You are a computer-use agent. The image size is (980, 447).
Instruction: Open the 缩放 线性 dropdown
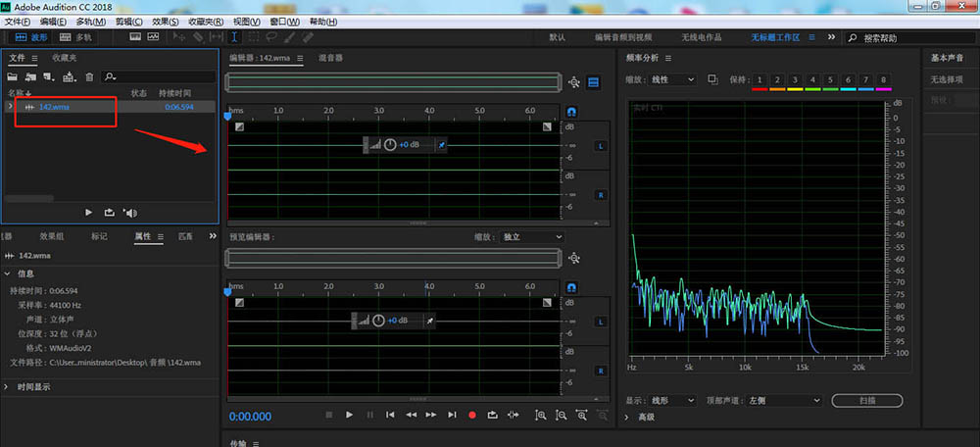(x=672, y=79)
